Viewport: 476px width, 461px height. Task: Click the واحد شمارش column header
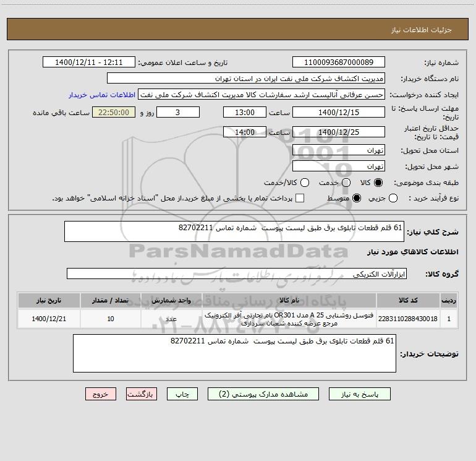pos(171,300)
